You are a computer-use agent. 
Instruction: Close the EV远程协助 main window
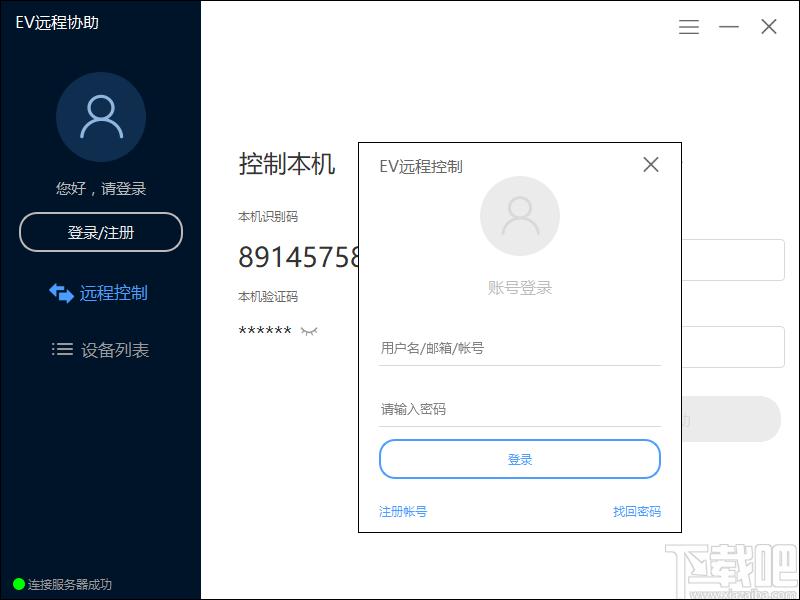tap(769, 27)
